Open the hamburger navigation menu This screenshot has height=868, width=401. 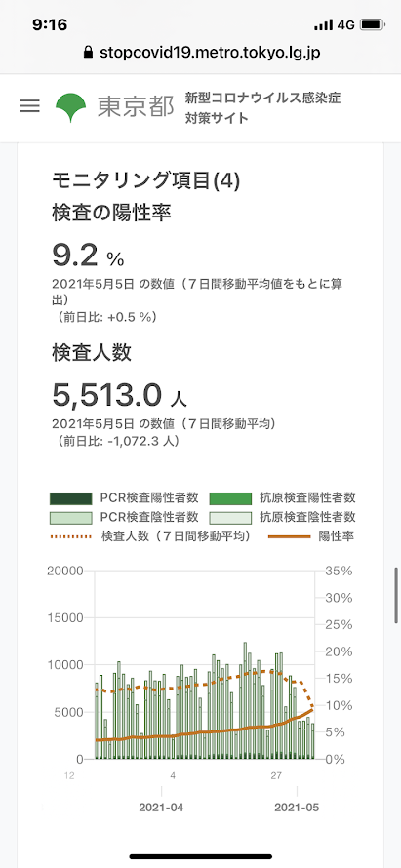(30, 106)
